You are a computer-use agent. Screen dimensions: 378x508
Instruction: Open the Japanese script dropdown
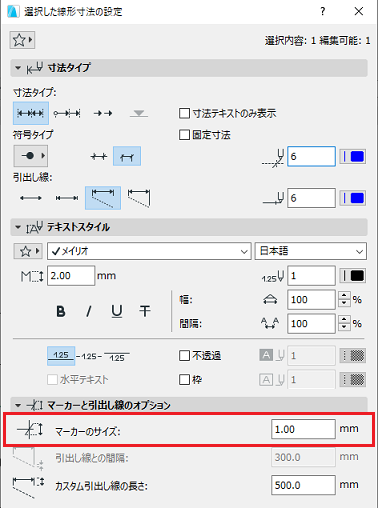click(x=311, y=251)
